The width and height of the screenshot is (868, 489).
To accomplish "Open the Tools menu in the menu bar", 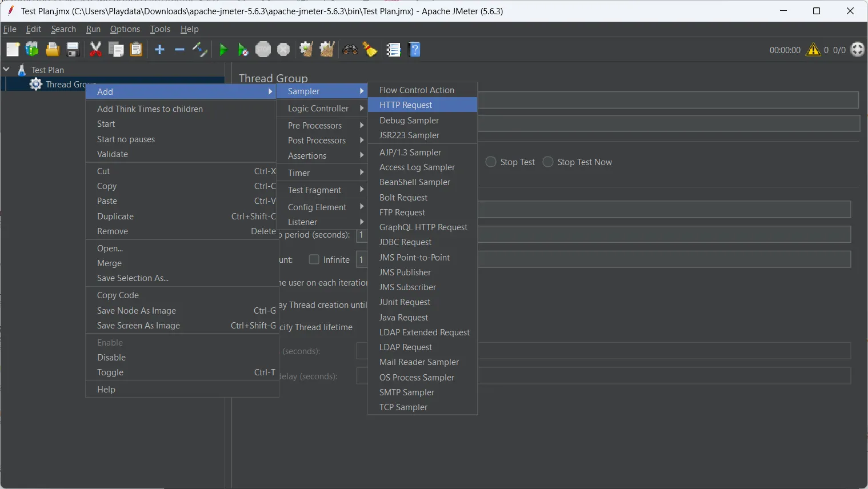I will pyautogui.click(x=160, y=29).
